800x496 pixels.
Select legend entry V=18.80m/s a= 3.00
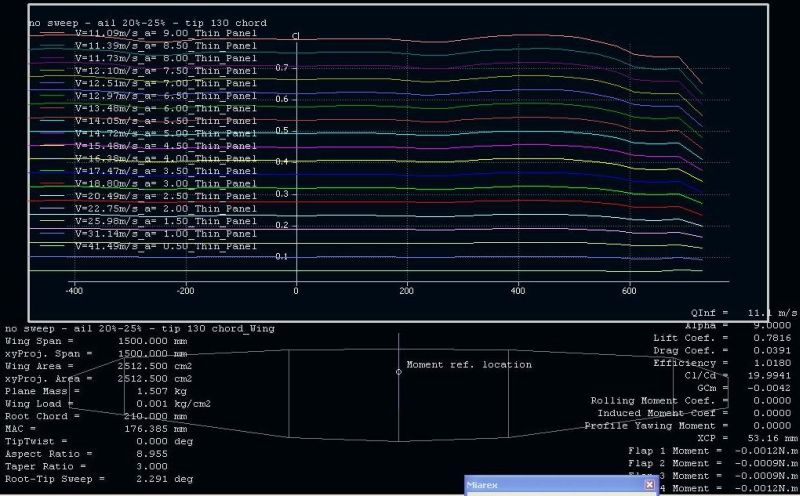149,184
